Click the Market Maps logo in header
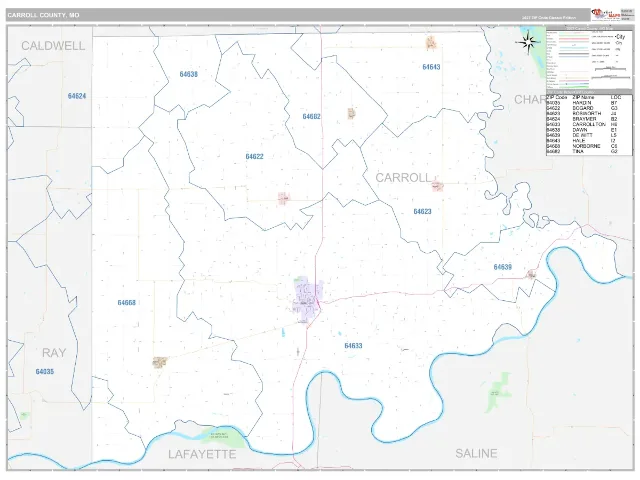The width and height of the screenshot is (640, 480). (606, 15)
